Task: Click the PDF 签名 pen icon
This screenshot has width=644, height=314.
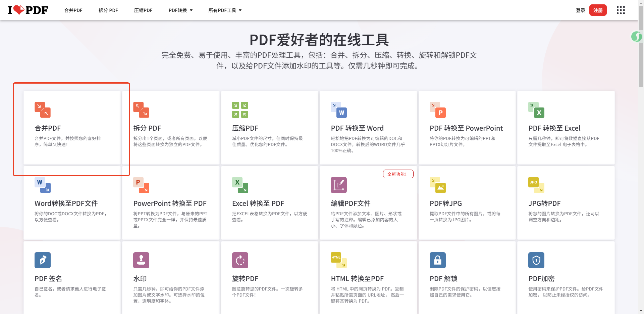Action: [43, 260]
